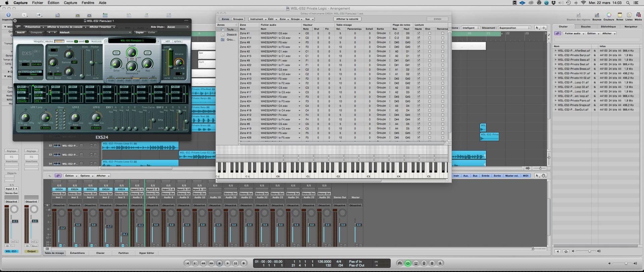Open the Média toolbar icon
Screen dimensions: 644x272
pos(638,15)
